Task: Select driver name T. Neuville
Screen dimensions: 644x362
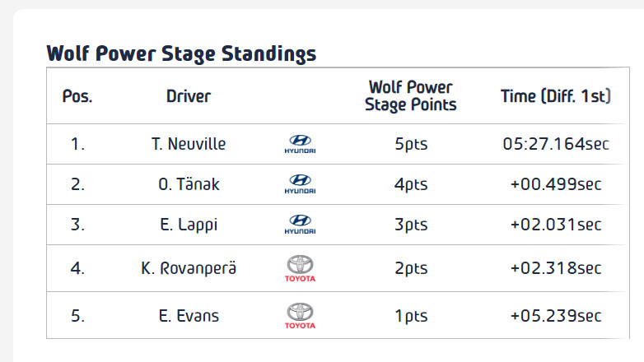Action: [189, 145]
